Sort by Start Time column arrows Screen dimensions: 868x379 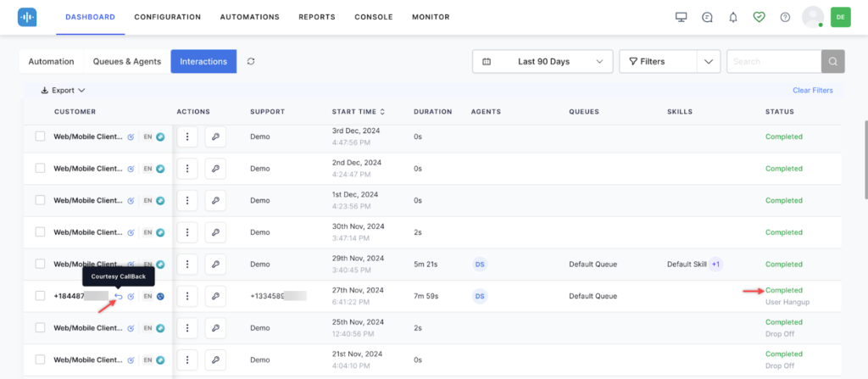(x=382, y=112)
